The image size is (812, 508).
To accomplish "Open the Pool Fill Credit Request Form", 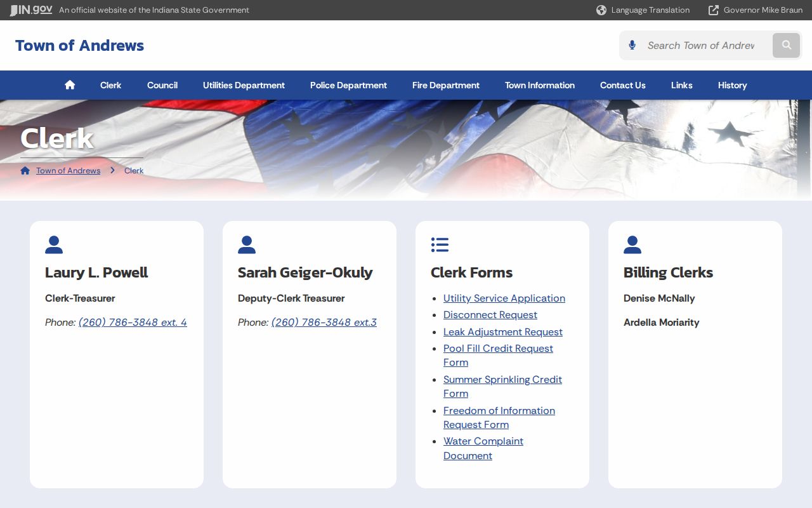I will (x=498, y=356).
